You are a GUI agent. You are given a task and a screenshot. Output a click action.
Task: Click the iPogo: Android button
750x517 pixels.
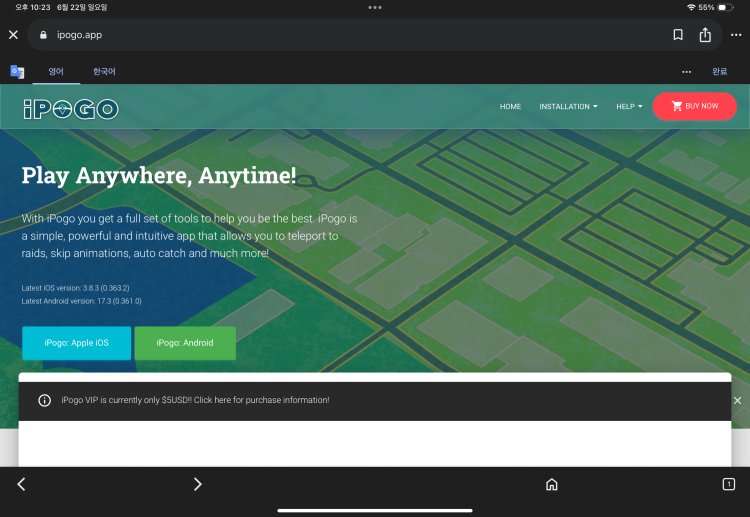[x=185, y=343]
